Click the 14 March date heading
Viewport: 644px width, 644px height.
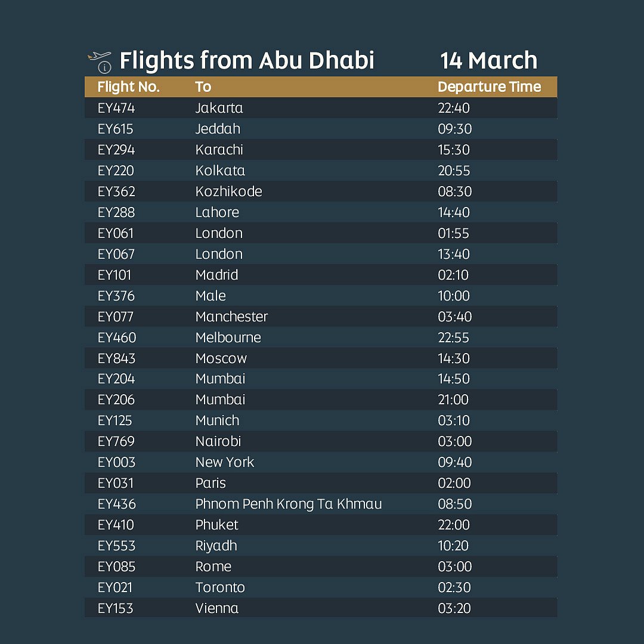pyautogui.click(x=488, y=61)
